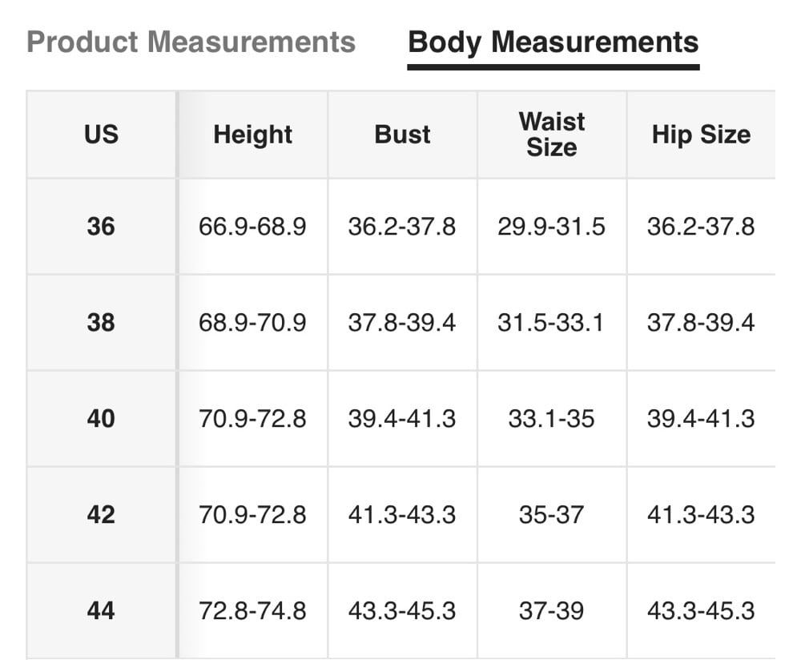Image resolution: width=801 pixels, height=672 pixels.
Task: Switch to the Product Measurements tab
Action: pyautogui.click(x=191, y=42)
